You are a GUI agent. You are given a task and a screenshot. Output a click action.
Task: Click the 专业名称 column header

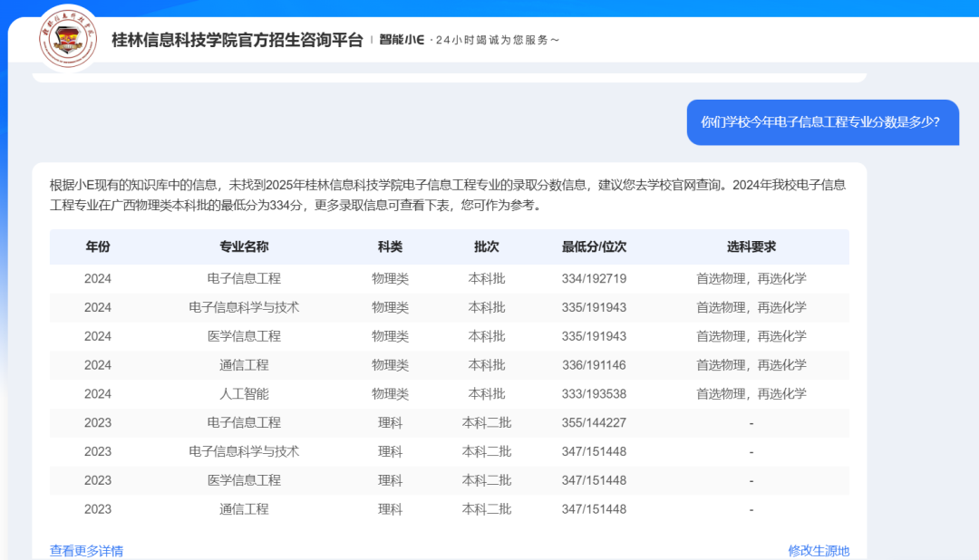point(244,246)
